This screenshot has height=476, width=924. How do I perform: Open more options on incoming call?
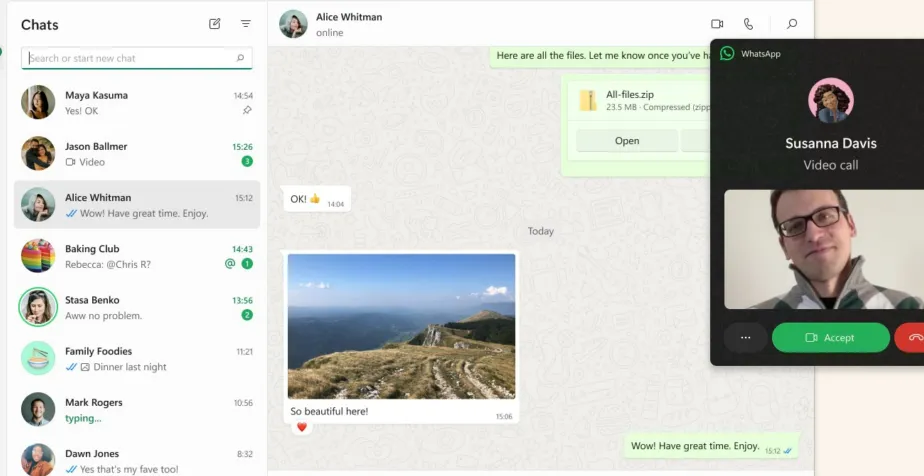(x=745, y=338)
